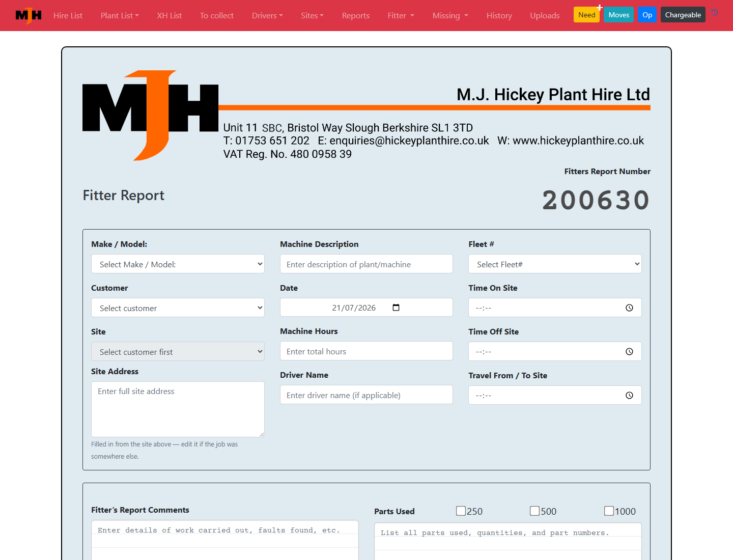733x560 pixels.
Task: Open the clock picker for Travel From / To Site
Action: [x=630, y=396]
